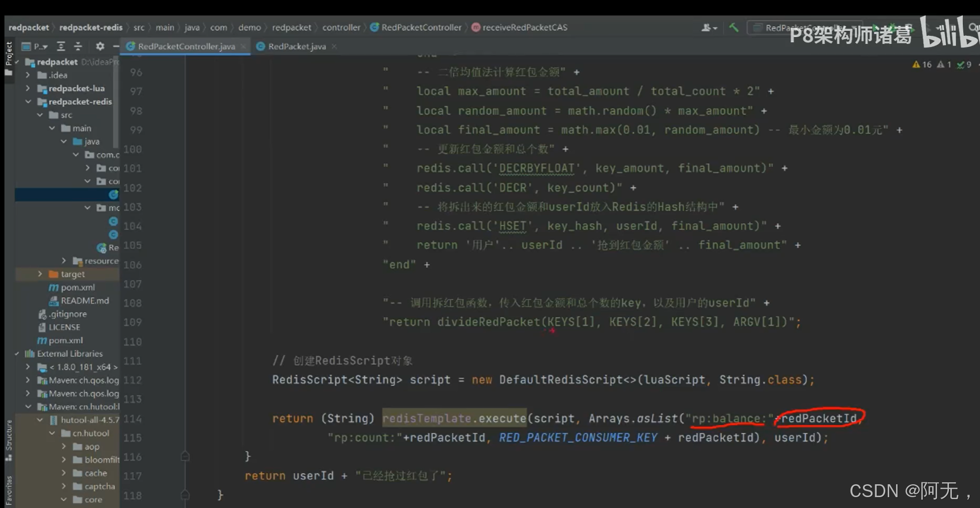Select the highlighted class file in project tree
Image resolution: width=980 pixels, height=508 pixels.
[114, 195]
